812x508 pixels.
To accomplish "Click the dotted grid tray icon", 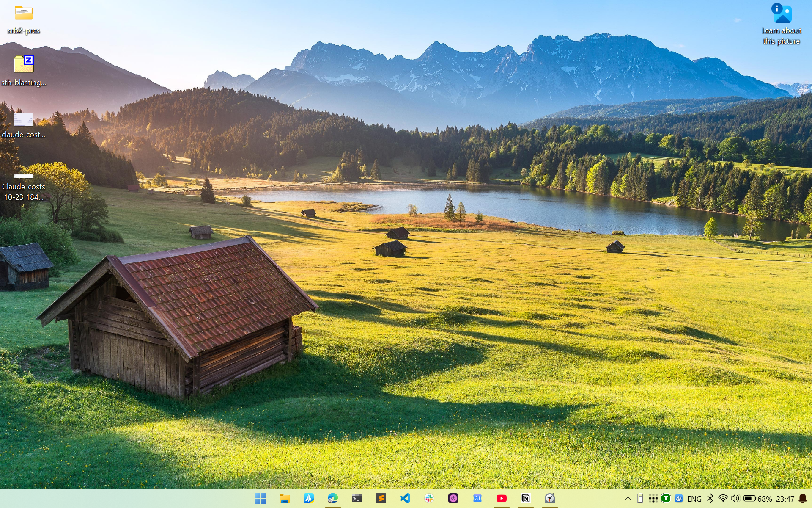I will pyautogui.click(x=653, y=498).
